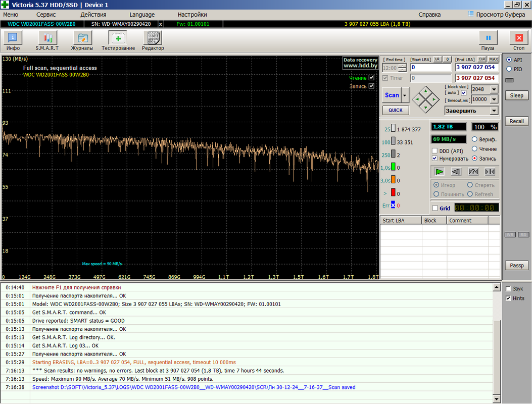Expand the timeout 10000 dropdown
This screenshot has width=532, height=404.
494,99
